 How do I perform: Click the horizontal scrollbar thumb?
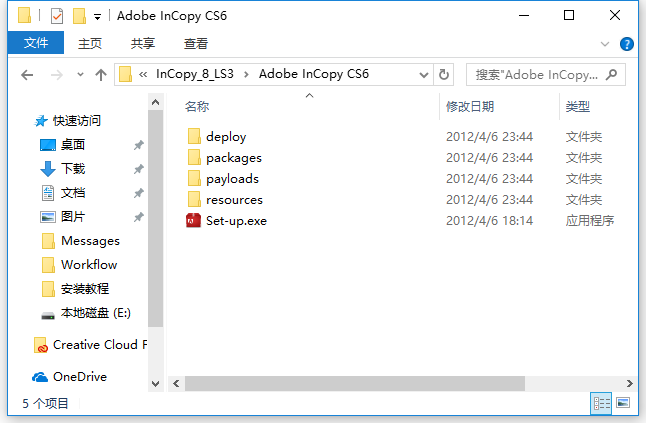(x=355, y=383)
